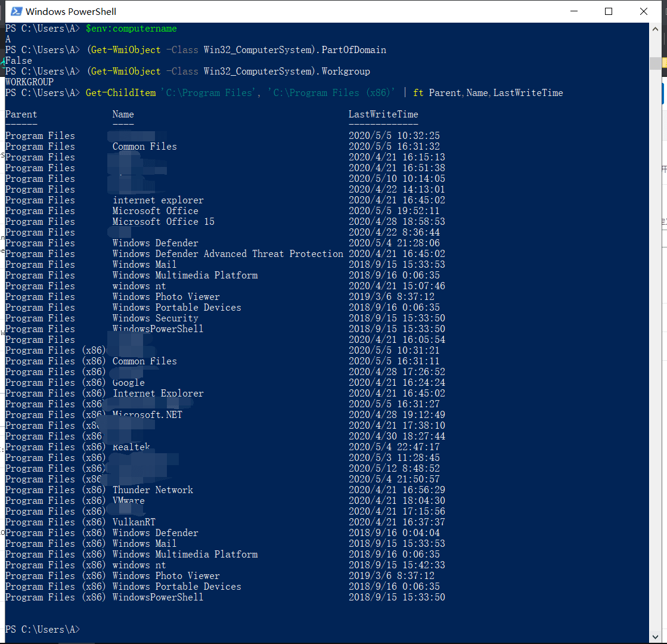Click the False output line
This screenshot has width=667, height=644.
[18, 60]
